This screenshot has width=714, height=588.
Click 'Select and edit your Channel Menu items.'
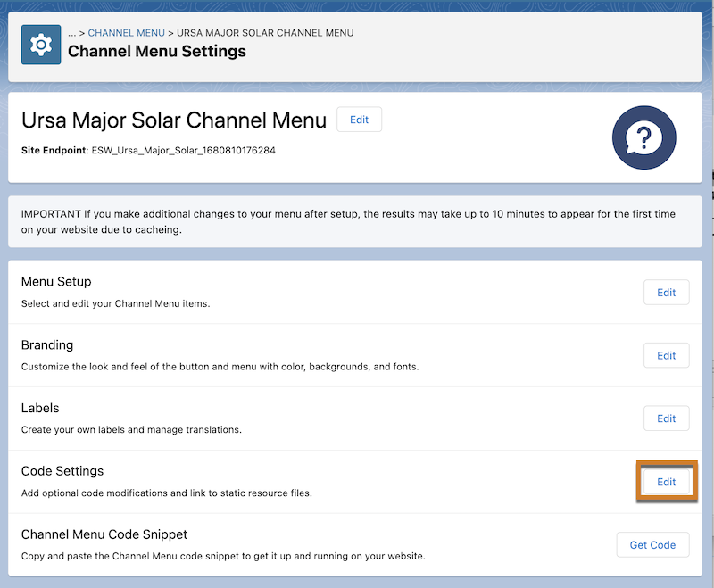click(116, 303)
